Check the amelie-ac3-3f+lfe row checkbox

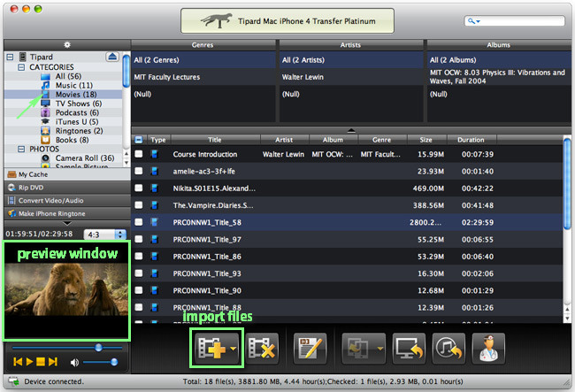tap(139, 171)
